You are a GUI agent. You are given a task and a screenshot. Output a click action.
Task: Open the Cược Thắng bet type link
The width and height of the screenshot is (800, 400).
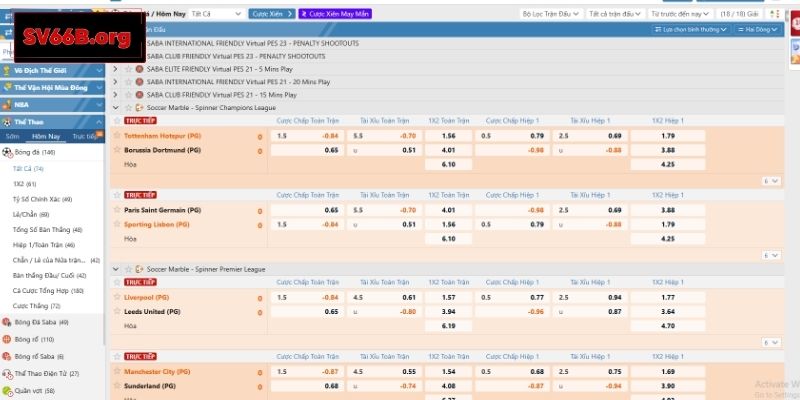coord(36,305)
